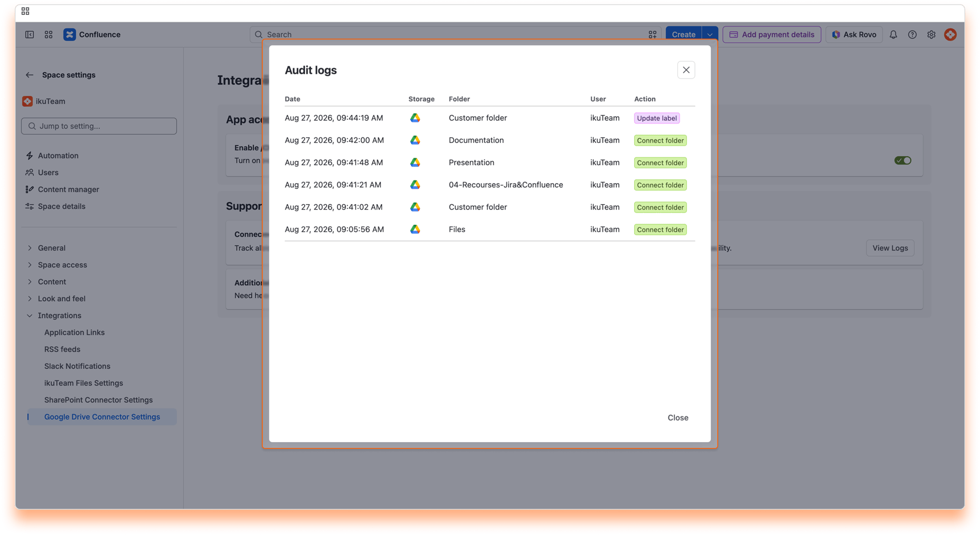980x535 pixels.
Task: Click Google Drive icon in Documentation row
Action: pos(415,140)
